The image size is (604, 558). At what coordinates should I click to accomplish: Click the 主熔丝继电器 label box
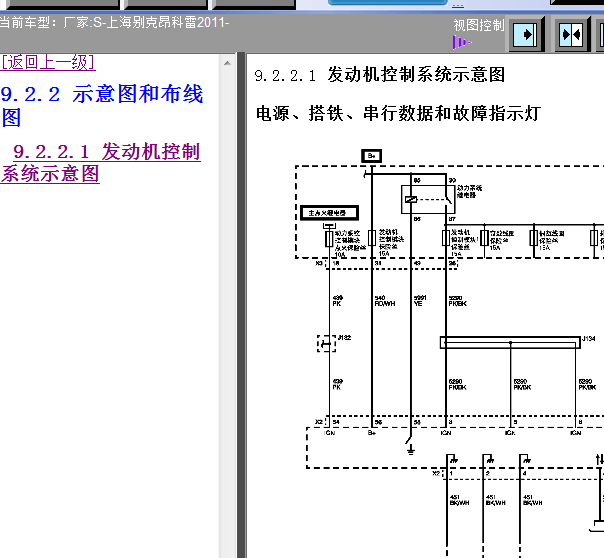pos(329,213)
